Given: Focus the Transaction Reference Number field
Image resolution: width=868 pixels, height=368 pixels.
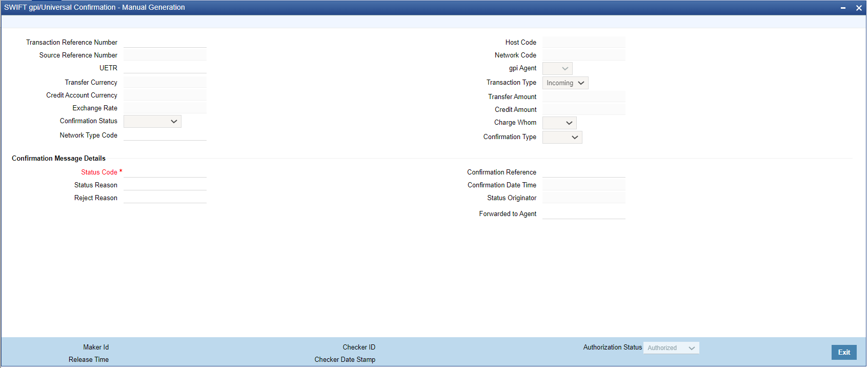Looking at the screenshot, I should coord(165,42).
